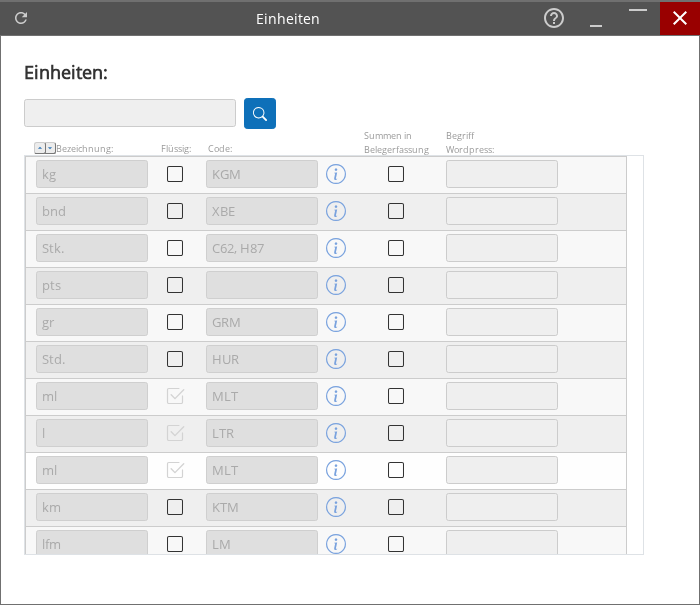Tick Summen in Belegerfassung for km row

396,507
